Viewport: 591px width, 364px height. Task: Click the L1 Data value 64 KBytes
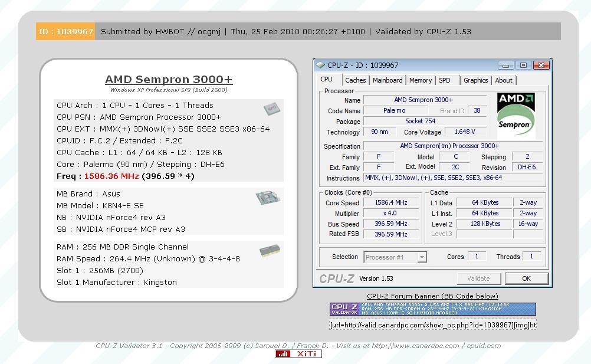(x=485, y=202)
